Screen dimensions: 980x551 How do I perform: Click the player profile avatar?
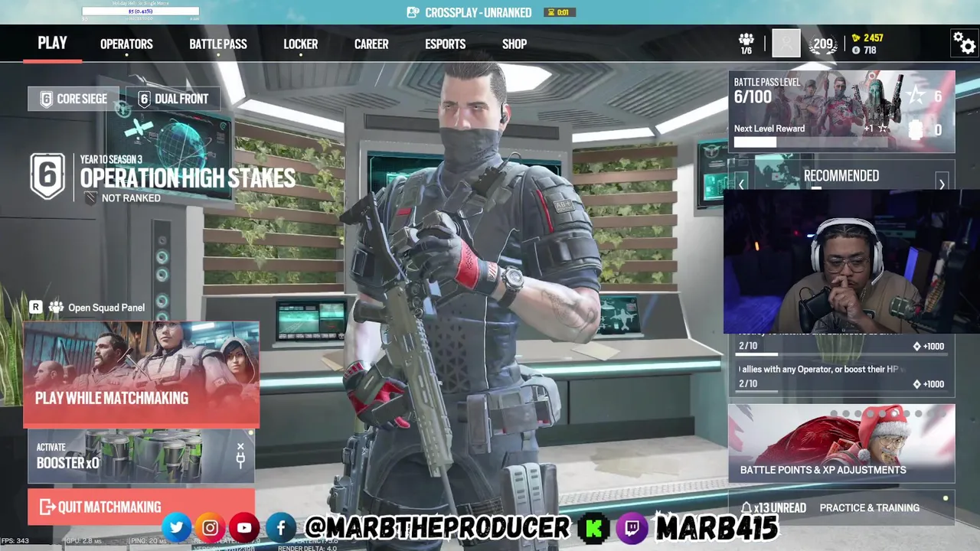coord(786,44)
